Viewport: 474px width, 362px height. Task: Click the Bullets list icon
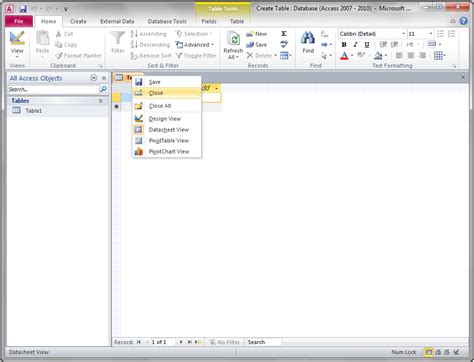[x=440, y=34]
